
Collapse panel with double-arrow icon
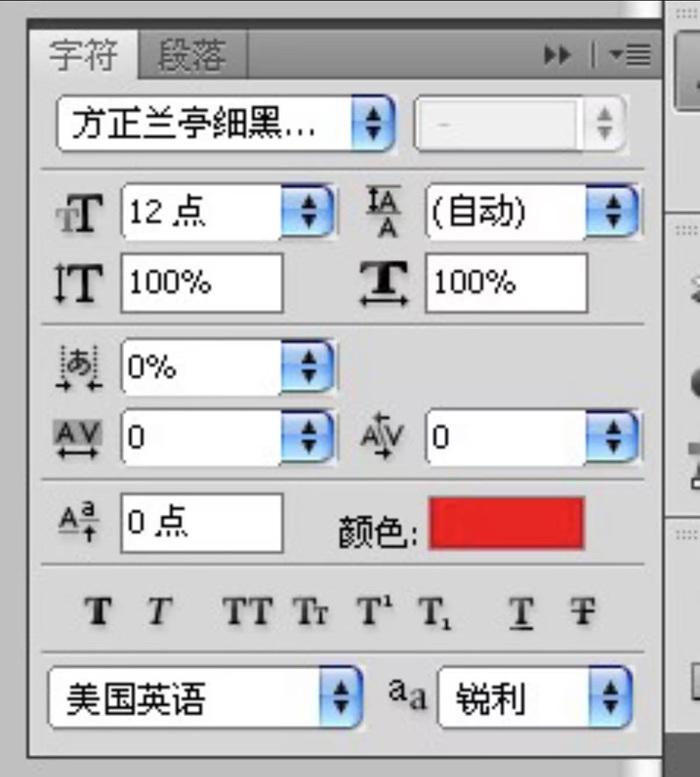[557, 55]
